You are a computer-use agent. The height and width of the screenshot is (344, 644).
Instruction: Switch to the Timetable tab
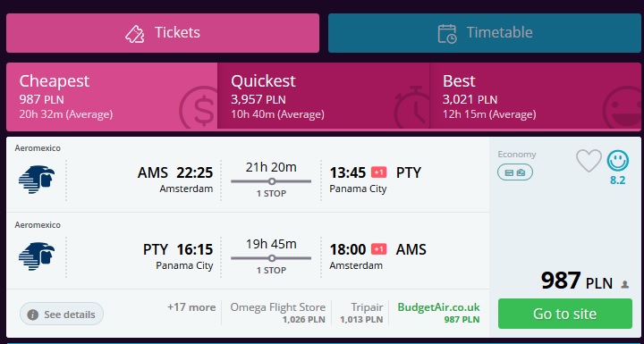point(484,33)
